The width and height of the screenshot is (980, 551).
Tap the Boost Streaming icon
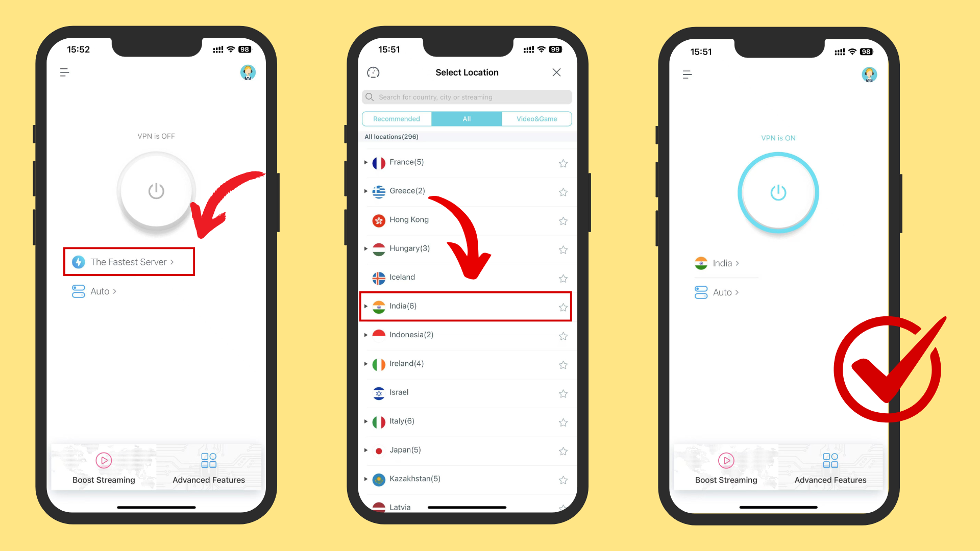click(x=104, y=460)
